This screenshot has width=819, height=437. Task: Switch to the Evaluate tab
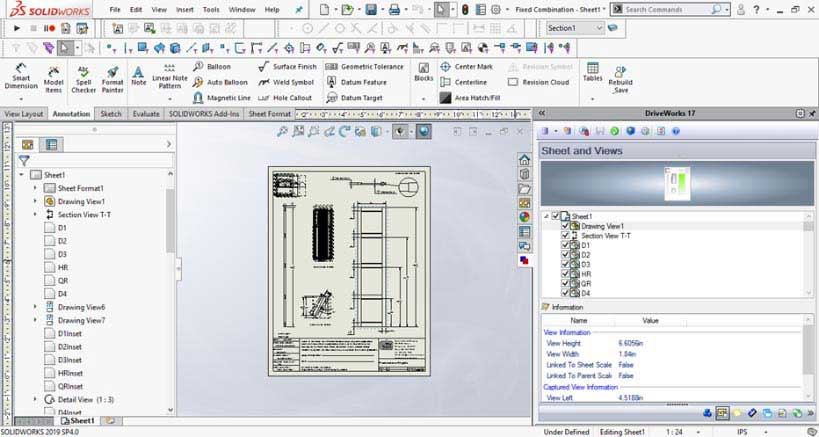pyautogui.click(x=146, y=114)
